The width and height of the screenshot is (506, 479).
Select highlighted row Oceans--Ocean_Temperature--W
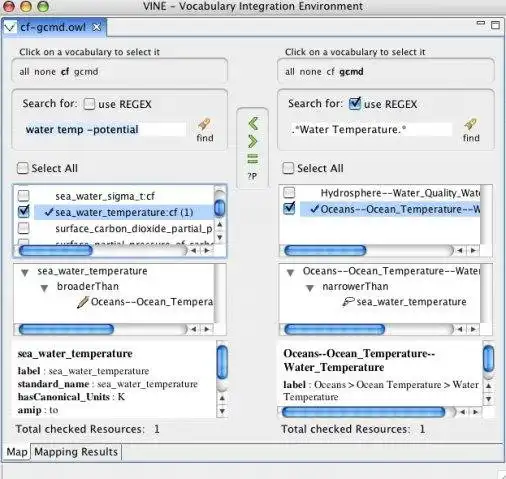pos(390,209)
